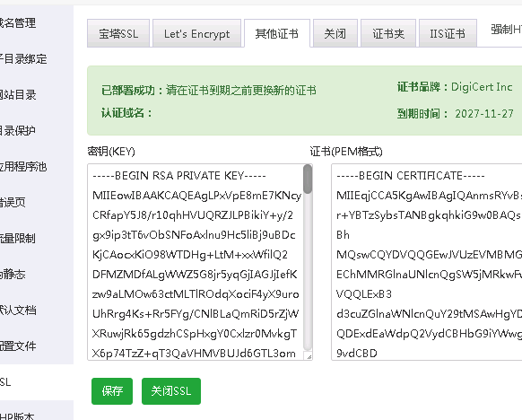
Task: Click the 密钥(KEY) label
Action: (x=111, y=152)
